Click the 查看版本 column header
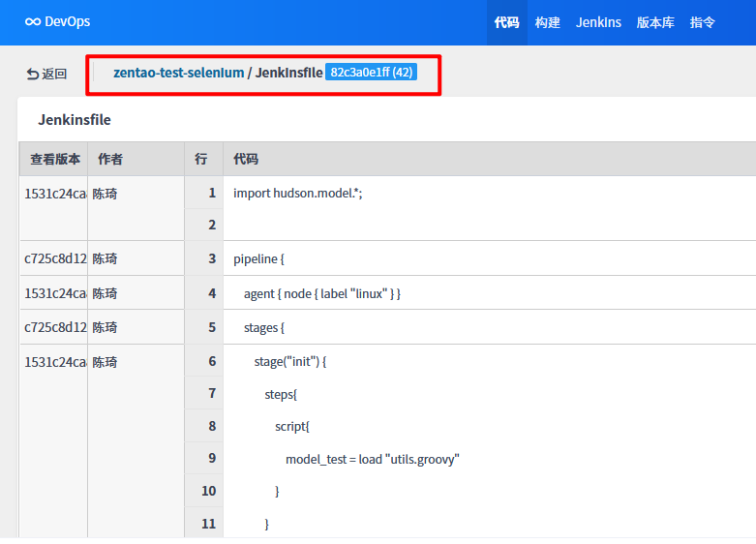Screen dimensions: 756x544 coord(55,160)
